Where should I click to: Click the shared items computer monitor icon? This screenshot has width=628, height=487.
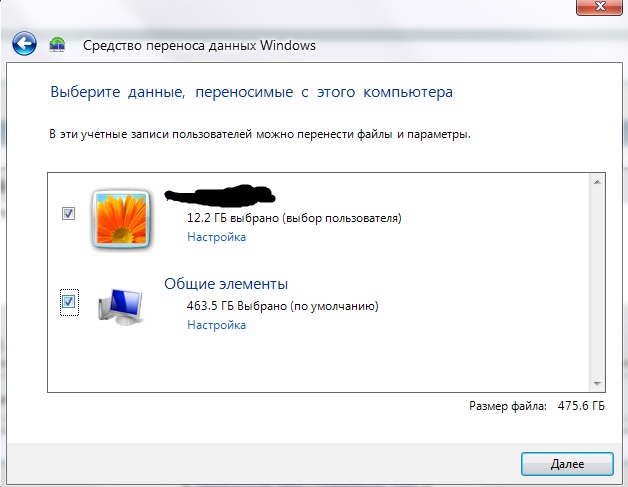(121, 306)
